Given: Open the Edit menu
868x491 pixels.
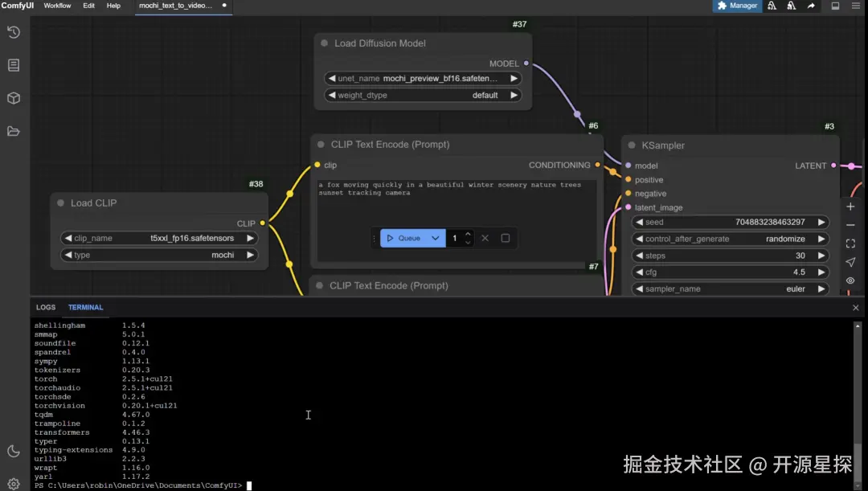Looking at the screenshot, I should (88, 6).
